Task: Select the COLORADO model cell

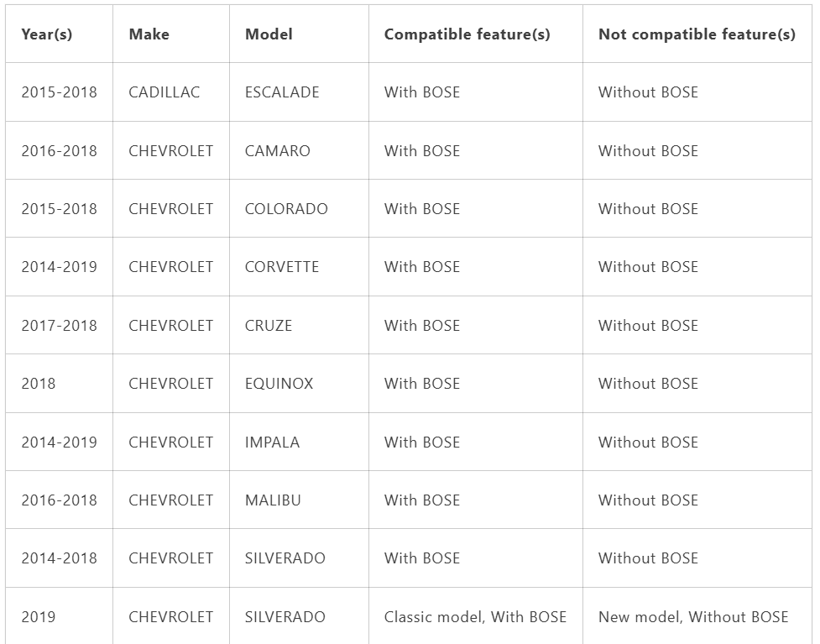Action: pos(286,209)
